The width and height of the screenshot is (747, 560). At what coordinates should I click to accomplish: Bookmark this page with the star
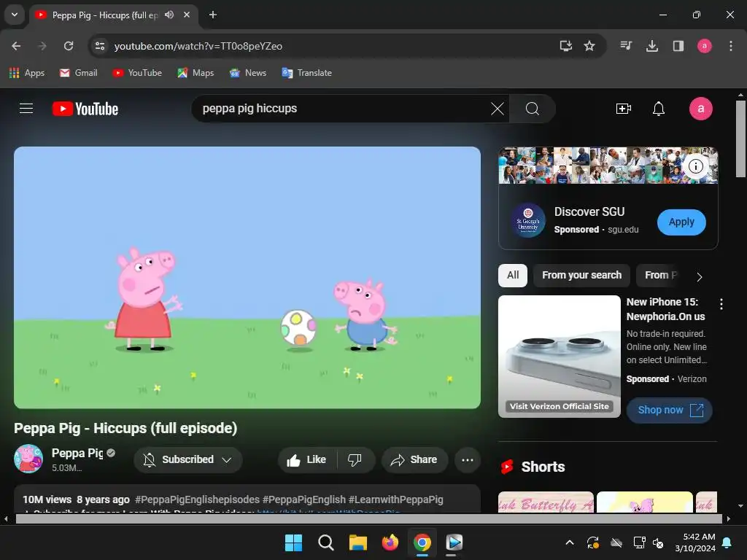(589, 46)
